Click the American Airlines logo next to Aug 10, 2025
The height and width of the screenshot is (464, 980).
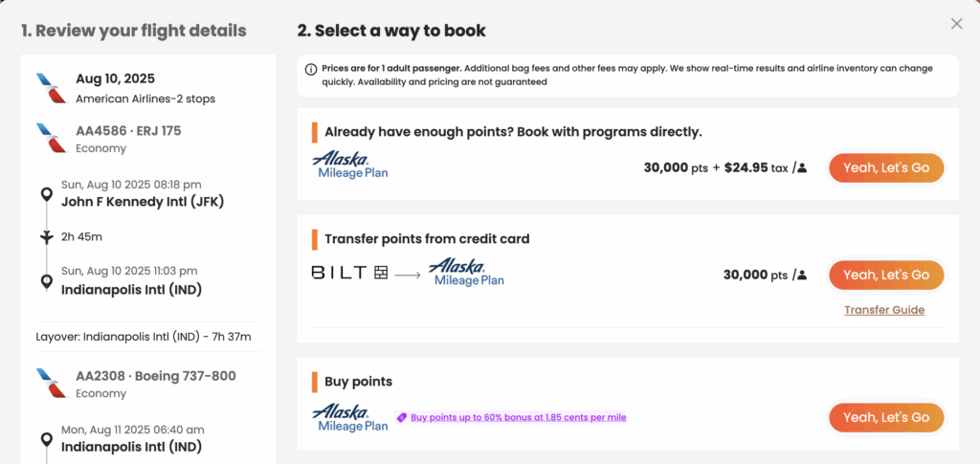[x=48, y=87]
